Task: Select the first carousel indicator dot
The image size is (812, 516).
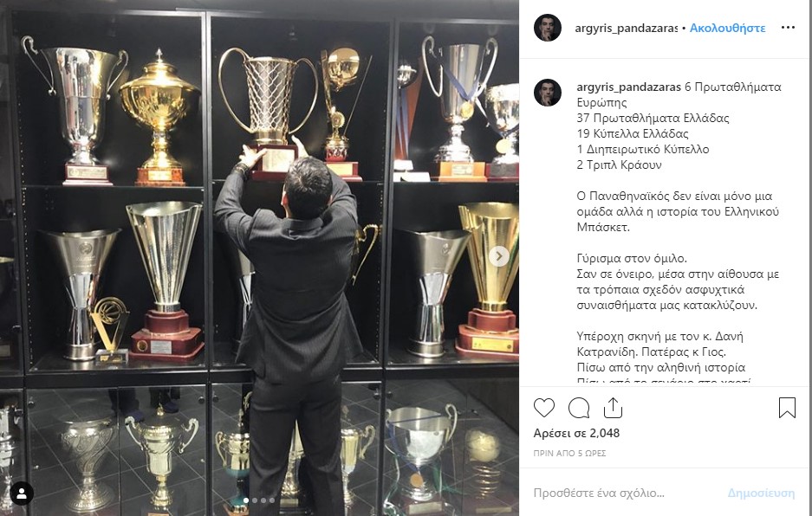Action: [x=246, y=500]
